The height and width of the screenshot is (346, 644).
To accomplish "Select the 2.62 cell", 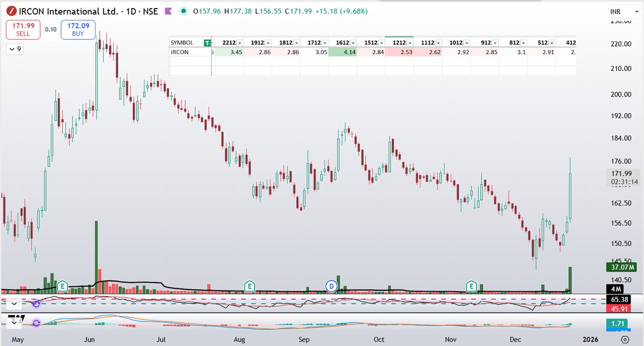I will pos(428,52).
